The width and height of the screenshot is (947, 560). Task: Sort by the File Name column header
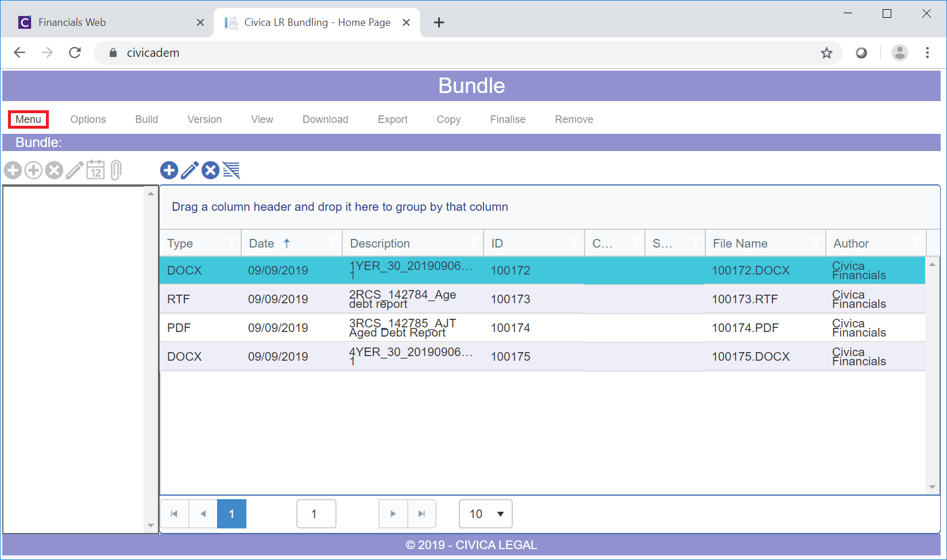740,243
